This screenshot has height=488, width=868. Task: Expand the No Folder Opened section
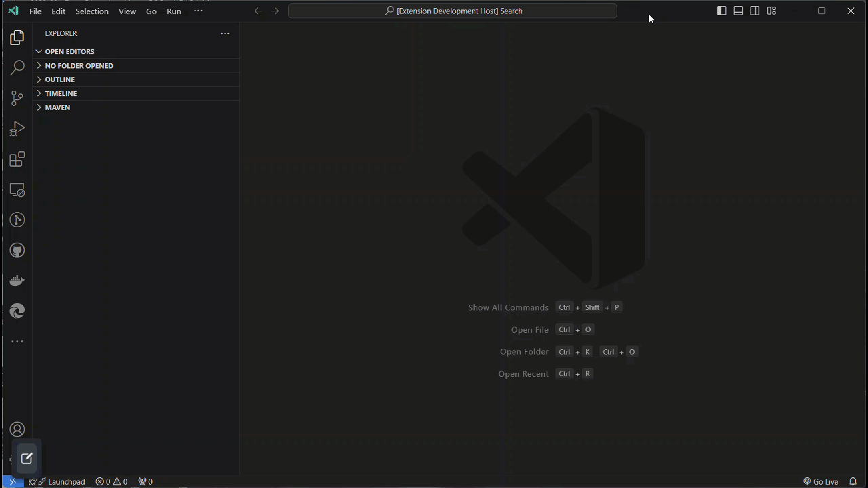(x=136, y=66)
